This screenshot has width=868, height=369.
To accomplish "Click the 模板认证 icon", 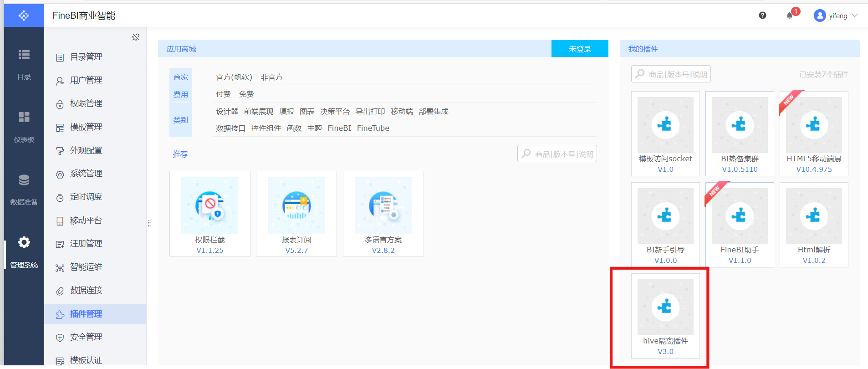I will tap(60, 361).
